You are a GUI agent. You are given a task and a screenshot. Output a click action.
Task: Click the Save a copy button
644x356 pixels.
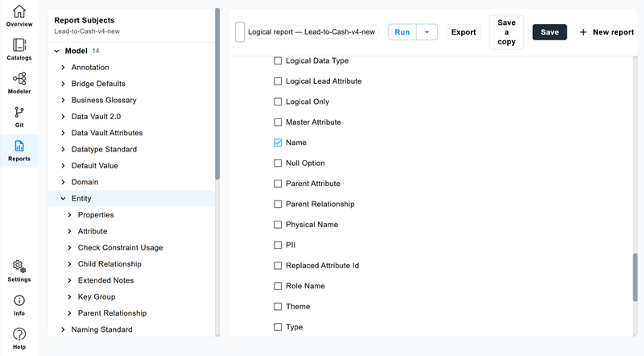[506, 32]
